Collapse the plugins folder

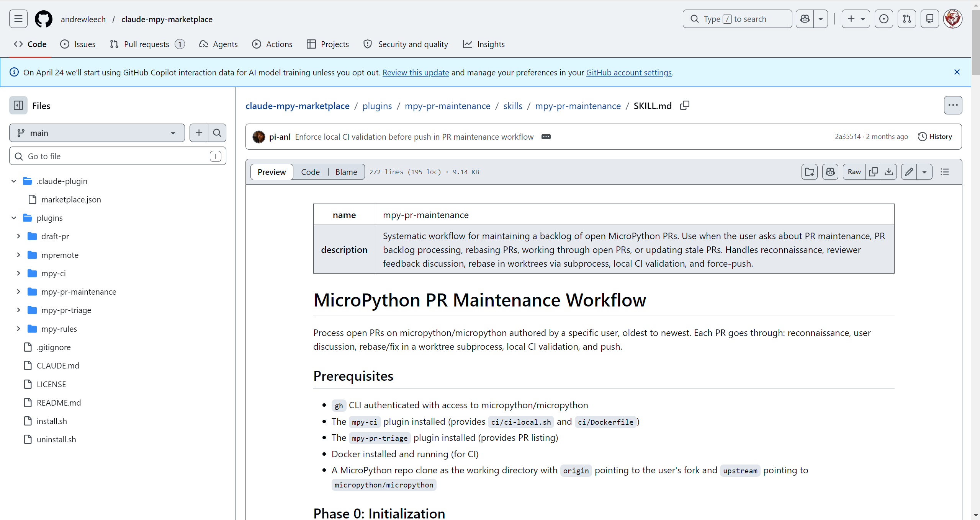14,218
